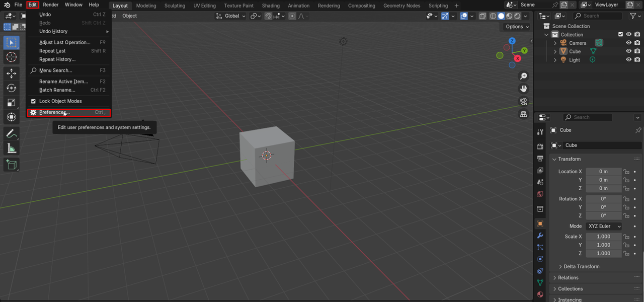The image size is (644, 302).
Task: Select the Add Cube tool
Action: 11,165
